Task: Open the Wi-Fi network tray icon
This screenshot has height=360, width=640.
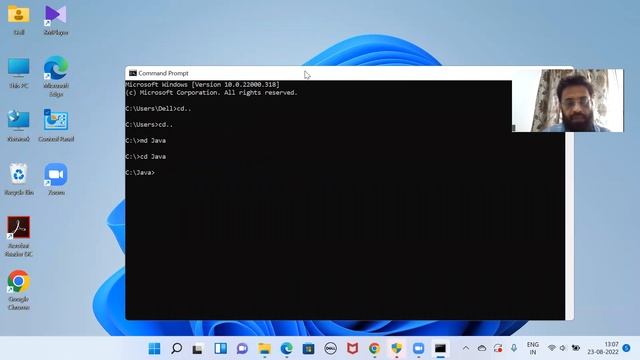Action: [552, 348]
